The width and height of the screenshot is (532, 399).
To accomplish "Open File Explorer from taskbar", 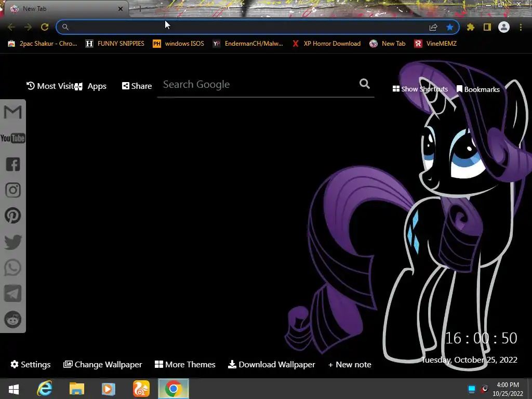I will click(x=77, y=389).
